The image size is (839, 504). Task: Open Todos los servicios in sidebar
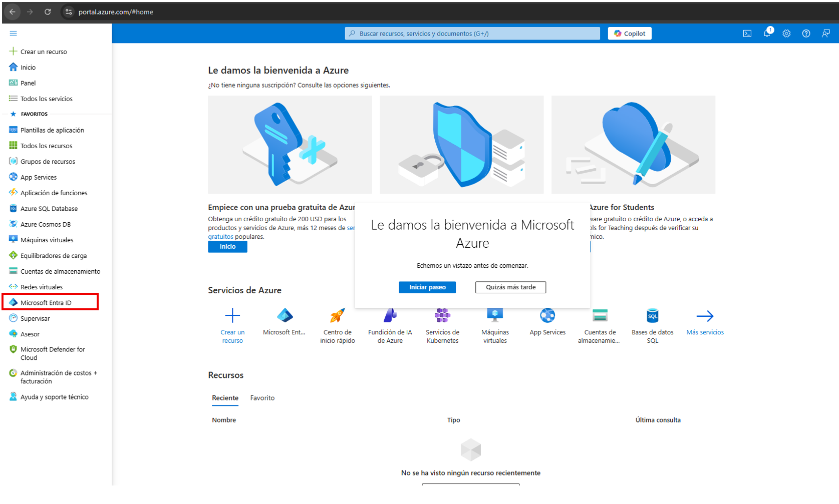tap(46, 99)
